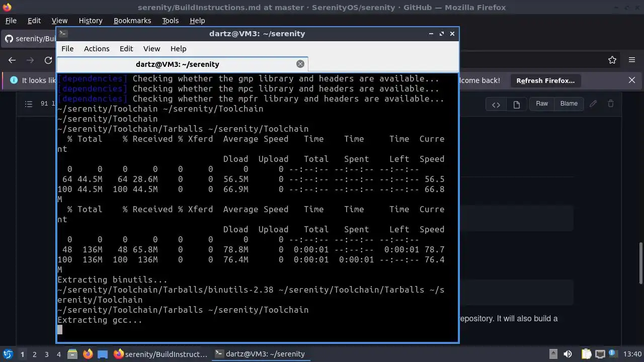Maximize the terminal window
Viewport: 644px width, 362px height.
coord(442,34)
